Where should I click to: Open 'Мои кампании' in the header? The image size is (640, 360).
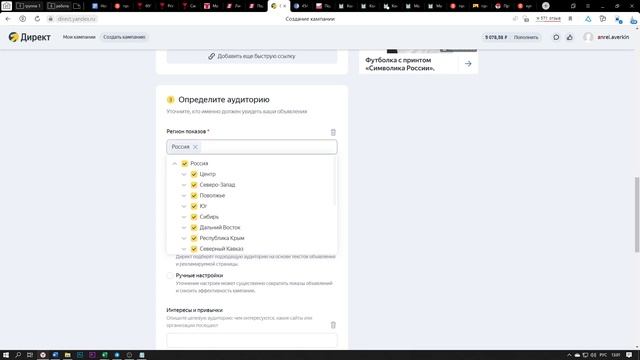click(x=79, y=37)
